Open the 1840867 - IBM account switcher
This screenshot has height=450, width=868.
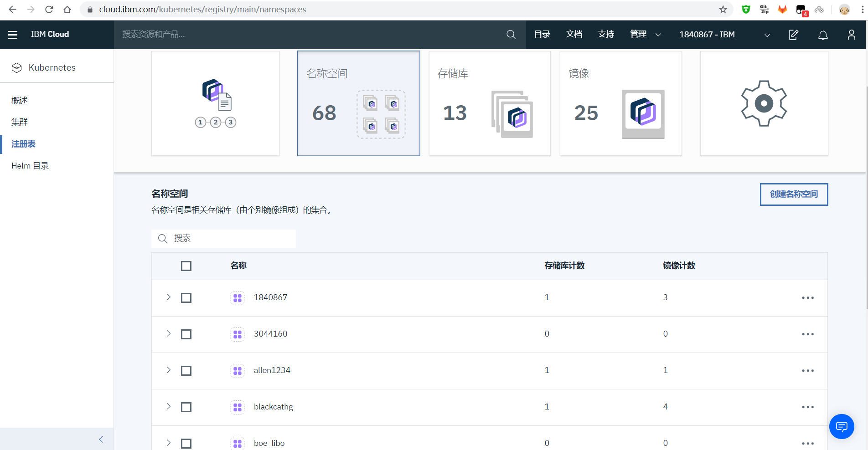pos(725,35)
